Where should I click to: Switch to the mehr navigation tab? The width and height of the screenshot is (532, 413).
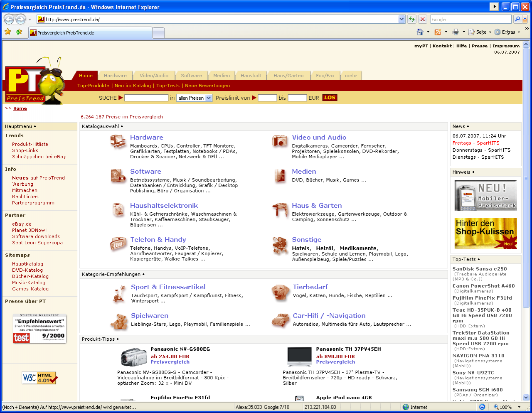[x=351, y=76]
